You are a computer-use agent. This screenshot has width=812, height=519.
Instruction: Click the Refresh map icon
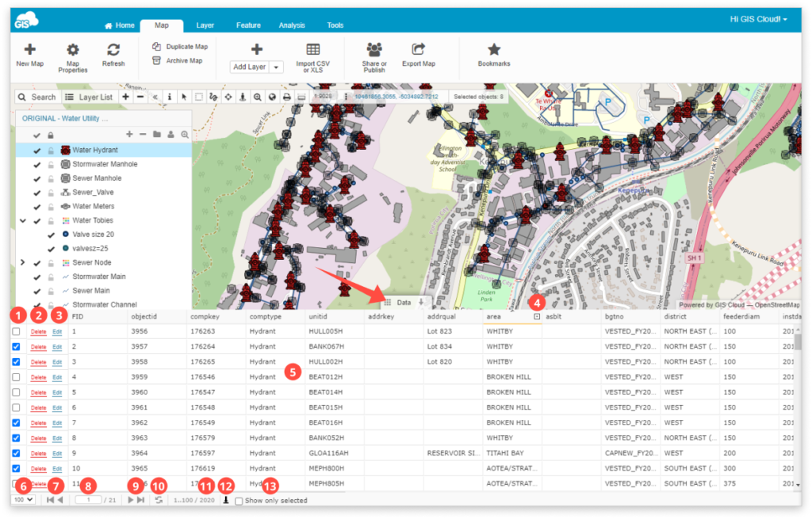tap(113, 50)
